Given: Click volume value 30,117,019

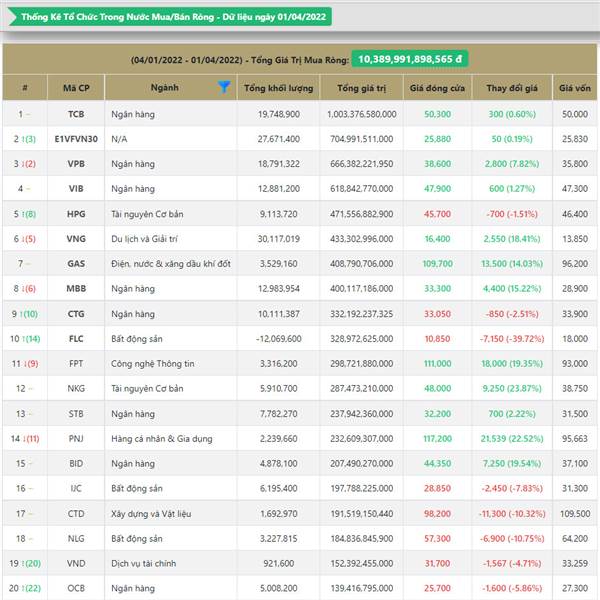Looking at the screenshot, I should pyautogui.click(x=279, y=239).
